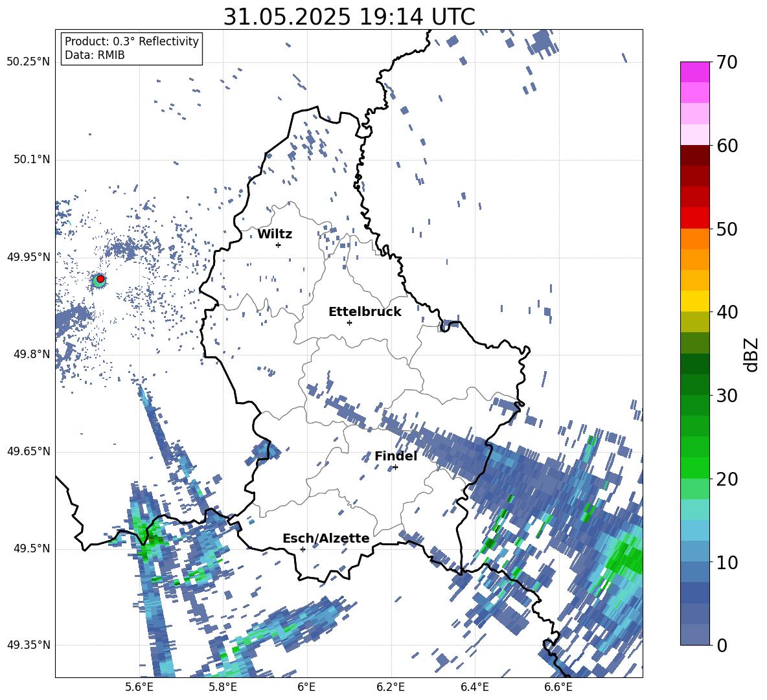Screen dimensions: 767x700
Task: Click the 6.4°E longitude tick label
Action: (x=474, y=687)
